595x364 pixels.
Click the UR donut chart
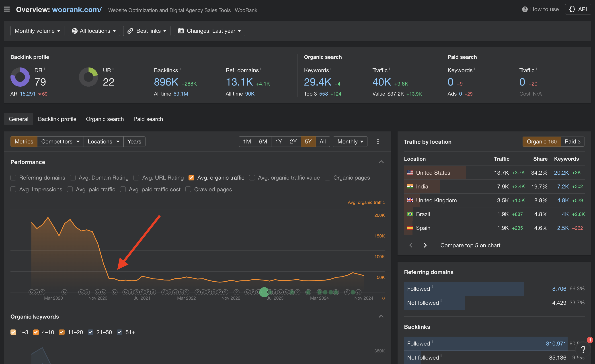click(x=89, y=77)
